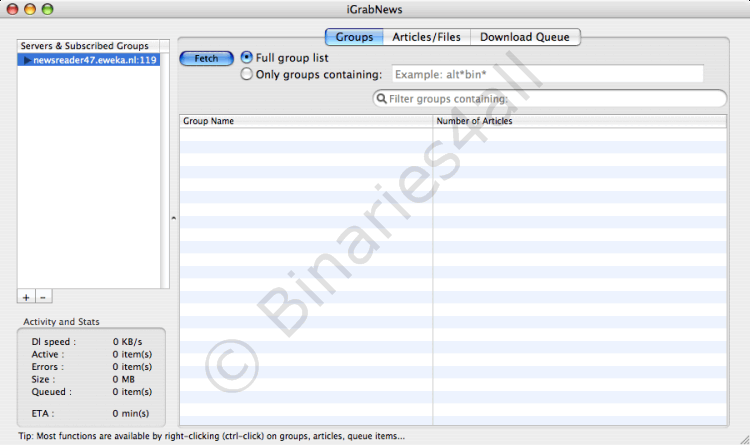750x445 pixels.
Task: Click the sidebar collapse splitter handle
Action: tap(174, 218)
